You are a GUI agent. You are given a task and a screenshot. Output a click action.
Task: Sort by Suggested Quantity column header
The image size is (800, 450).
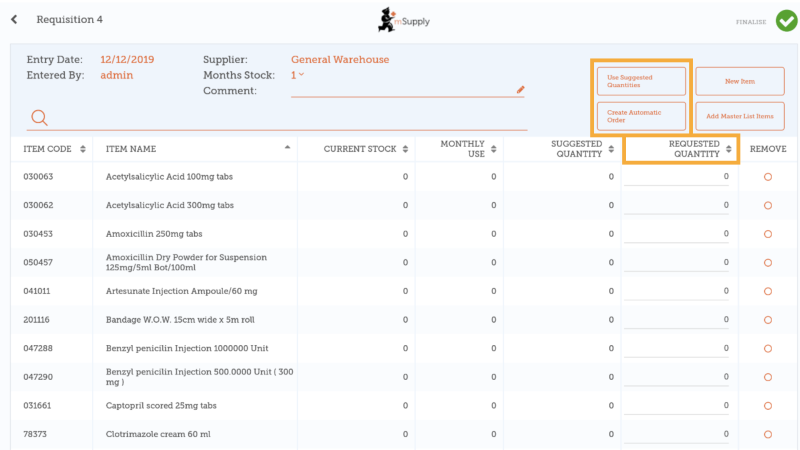pos(577,149)
